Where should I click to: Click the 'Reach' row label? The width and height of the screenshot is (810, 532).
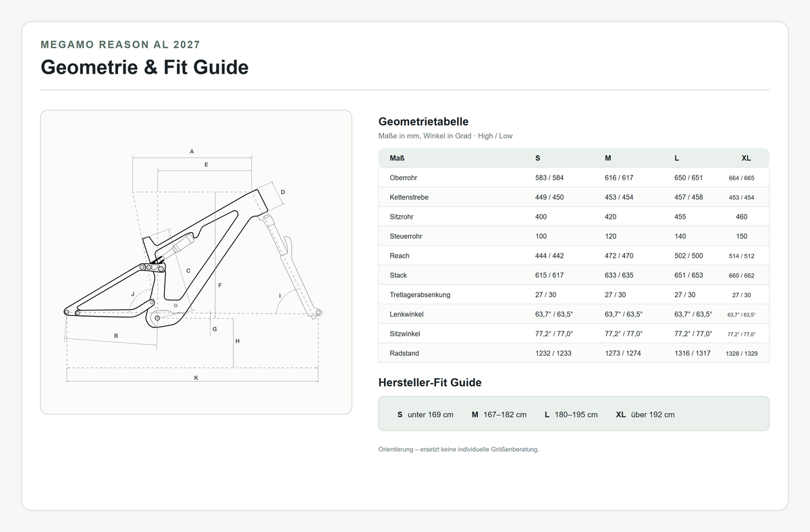point(400,256)
